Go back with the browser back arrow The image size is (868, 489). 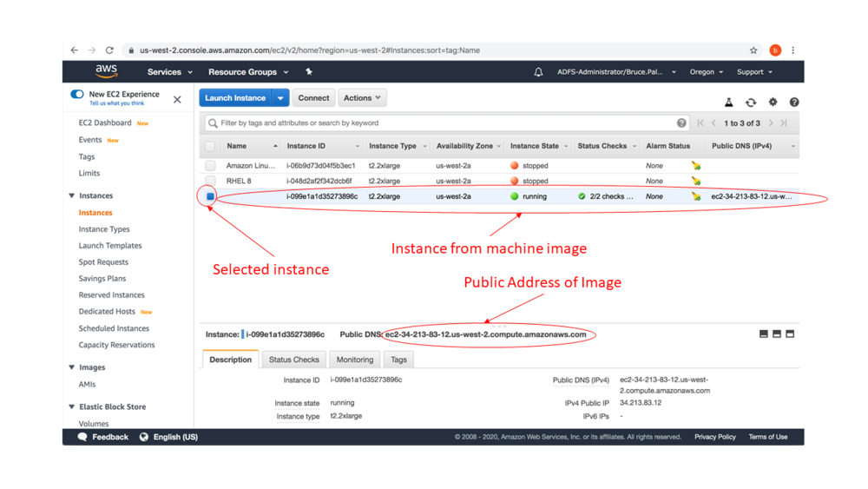[74, 50]
